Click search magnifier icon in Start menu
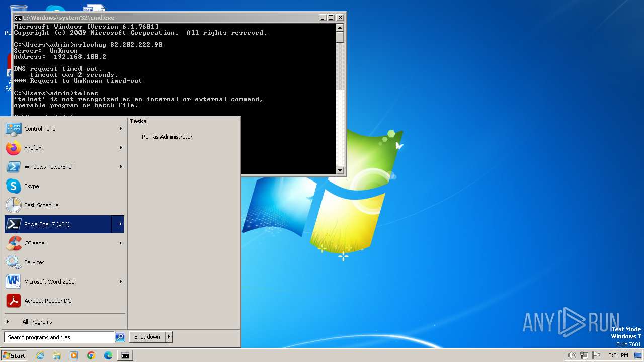This screenshot has height=362, width=644. [120, 337]
